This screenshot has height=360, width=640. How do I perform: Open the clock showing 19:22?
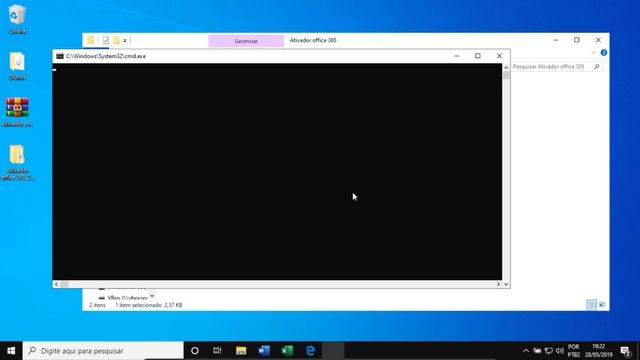(x=599, y=351)
